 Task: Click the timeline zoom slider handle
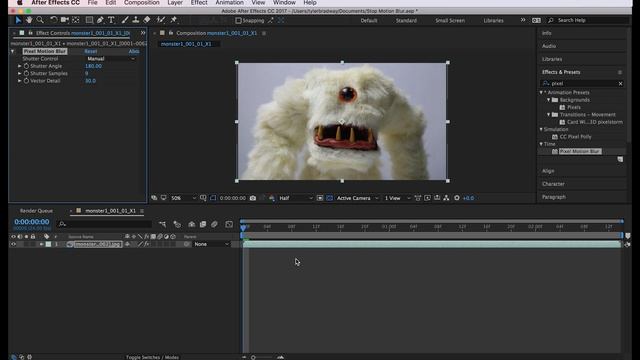click(253, 357)
